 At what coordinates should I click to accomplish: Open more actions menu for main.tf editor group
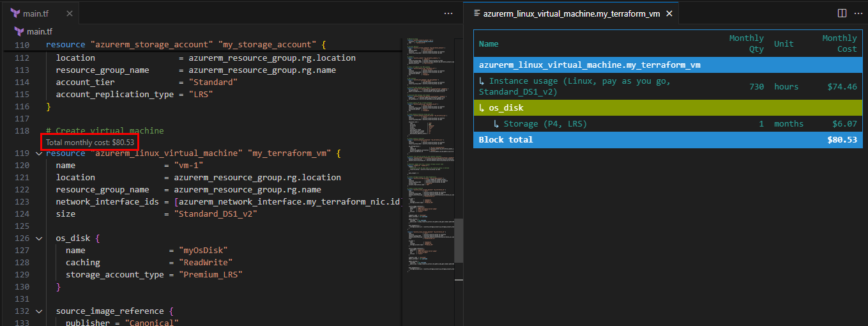tap(448, 13)
